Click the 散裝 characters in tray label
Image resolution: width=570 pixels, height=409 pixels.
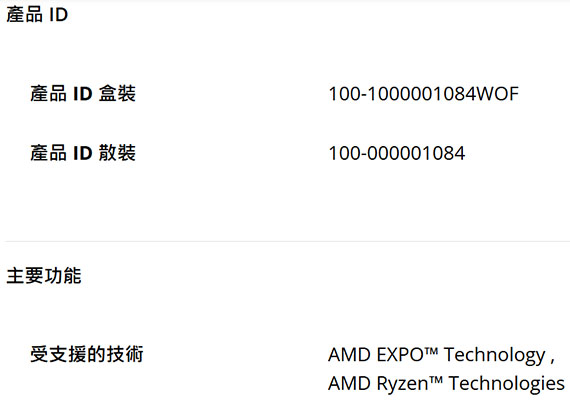[x=117, y=153]
